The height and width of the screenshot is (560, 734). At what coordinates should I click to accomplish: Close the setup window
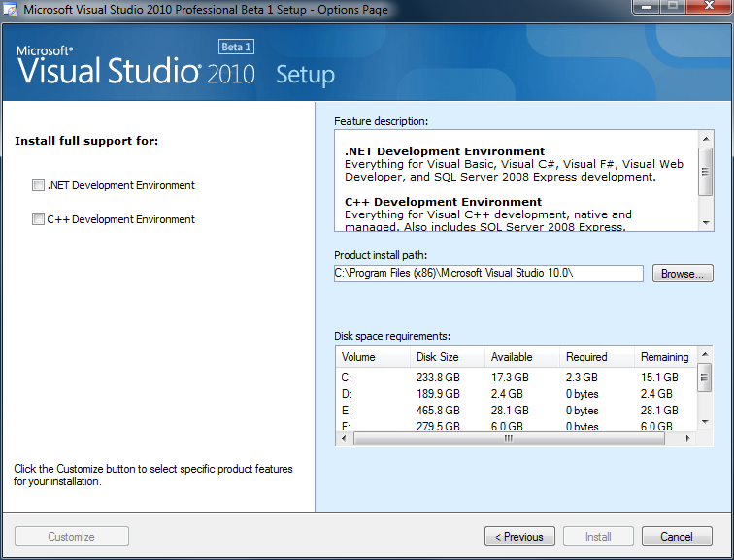coord(709,7)
